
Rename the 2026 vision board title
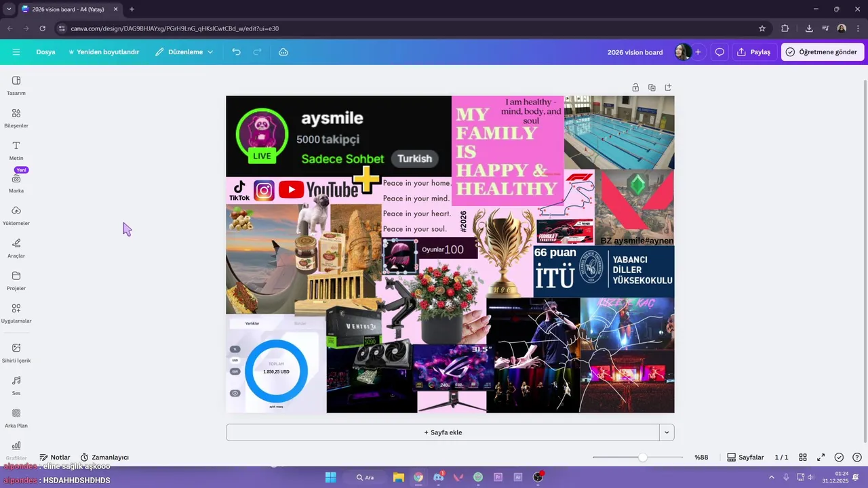(635, 52)
